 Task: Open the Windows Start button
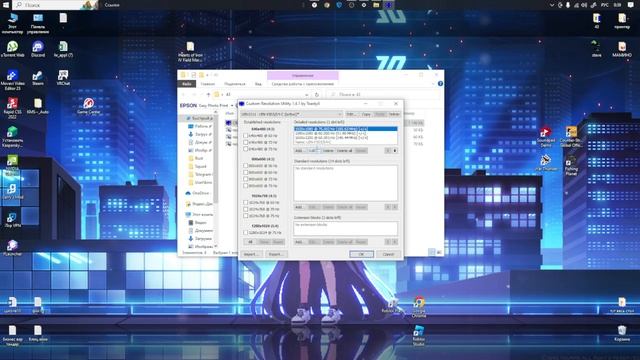pos(6,5)
